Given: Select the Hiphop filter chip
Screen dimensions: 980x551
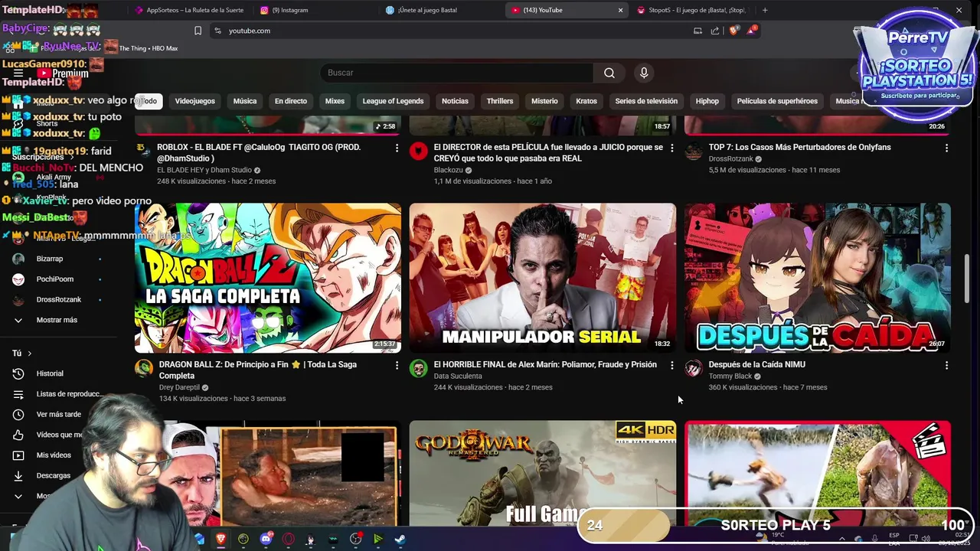Looking at the screenshot, I should 707,101.
